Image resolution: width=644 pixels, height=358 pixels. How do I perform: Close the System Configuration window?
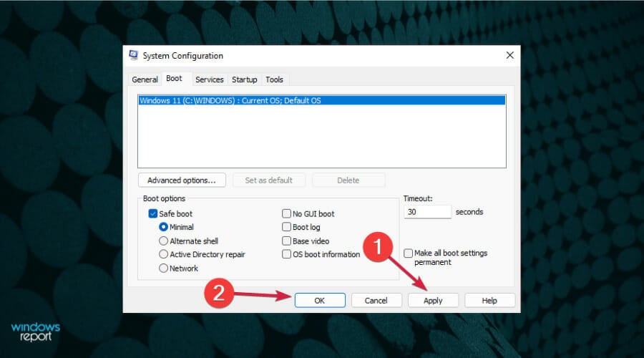509,55
